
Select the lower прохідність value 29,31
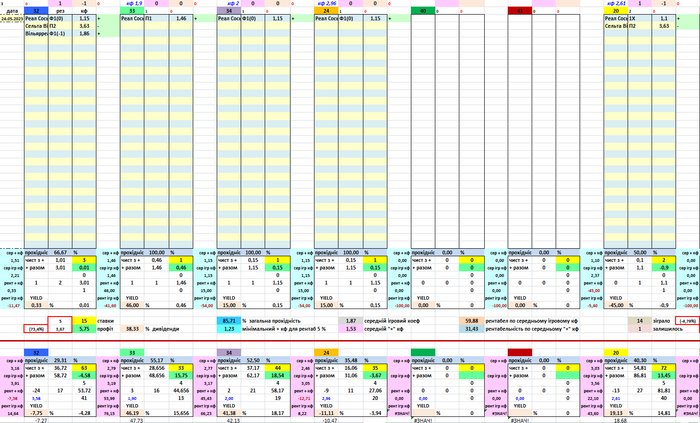tap(60, 361)
